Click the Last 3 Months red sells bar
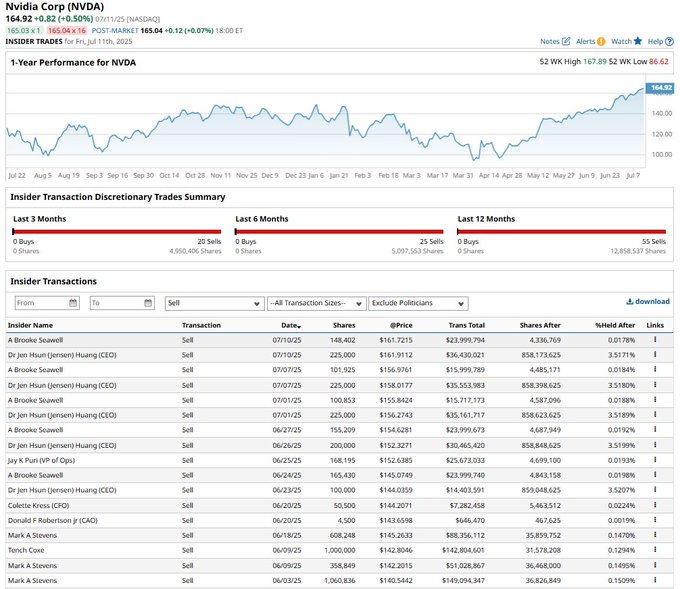The image size is (680, 589). pos(116,231)
